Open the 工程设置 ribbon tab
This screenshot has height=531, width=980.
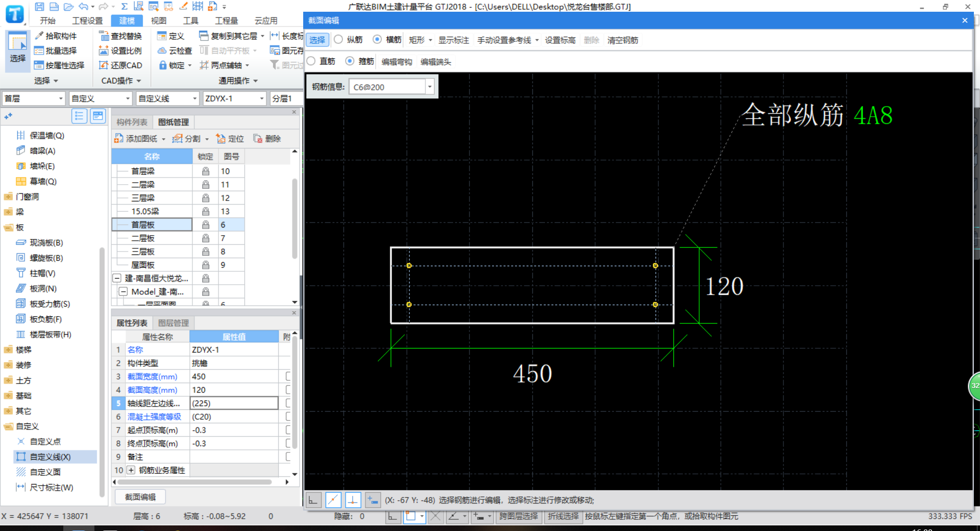(x=87, y=20)
